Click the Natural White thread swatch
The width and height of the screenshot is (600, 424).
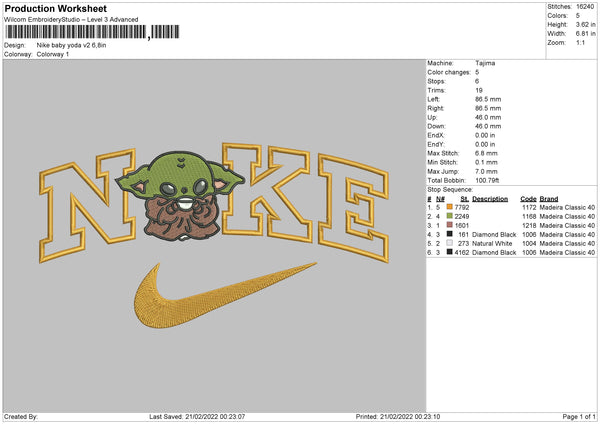pyautogui.click(x=450, y=243)
